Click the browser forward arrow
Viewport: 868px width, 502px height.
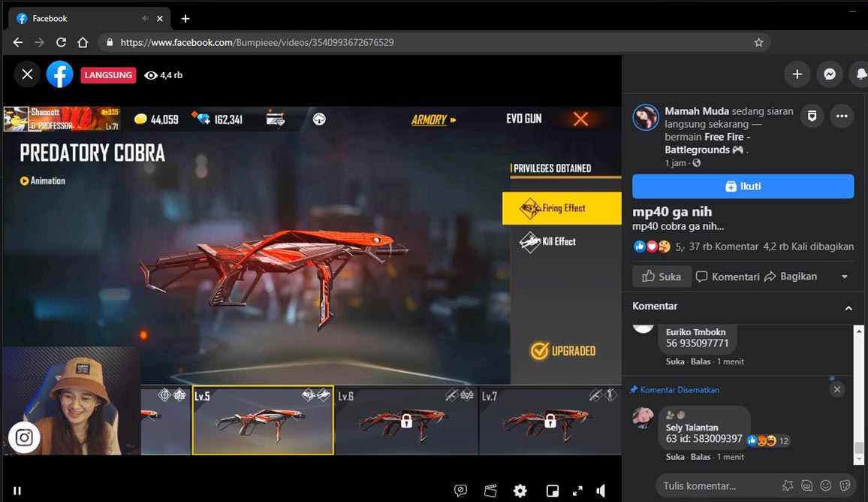coord(39,43)
